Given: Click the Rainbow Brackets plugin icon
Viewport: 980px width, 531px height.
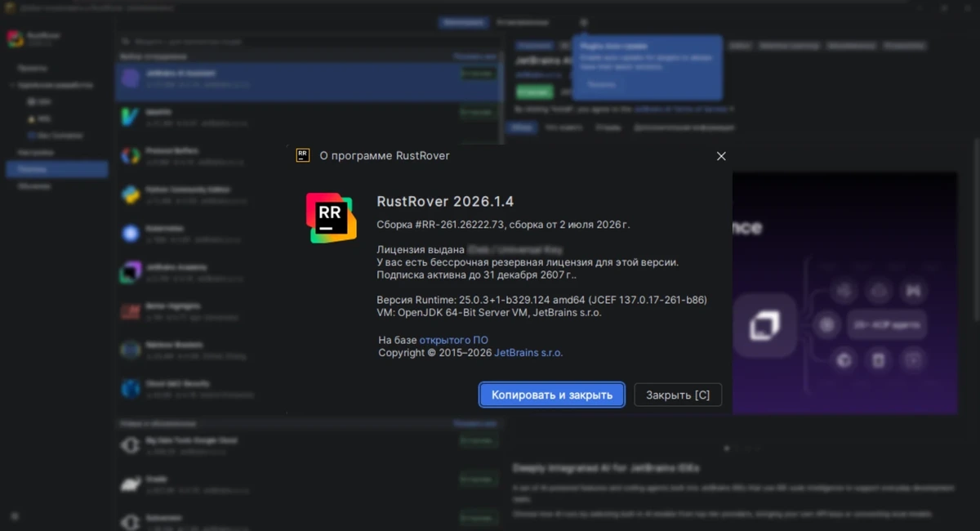Looking at the screenshot, I should 131,350.
